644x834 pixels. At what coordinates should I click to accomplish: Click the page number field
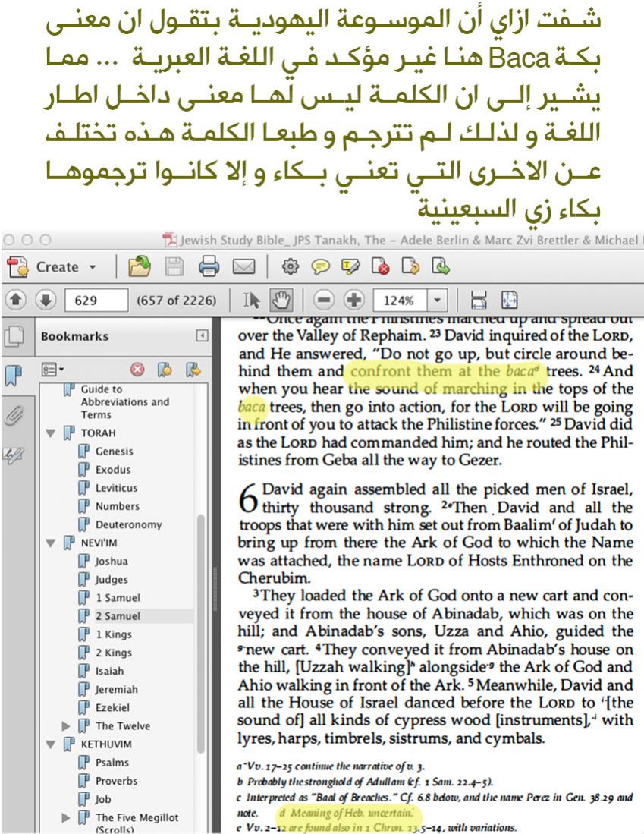(98, 300)
